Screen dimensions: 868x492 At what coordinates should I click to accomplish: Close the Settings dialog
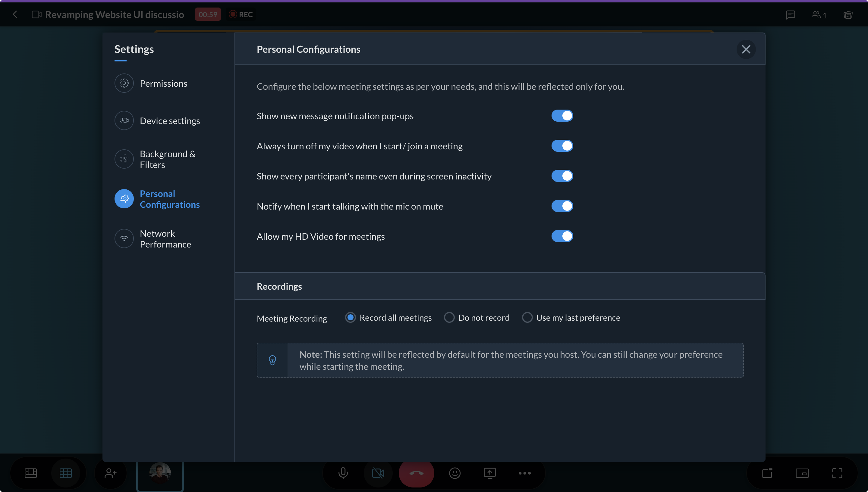(746, 49)
